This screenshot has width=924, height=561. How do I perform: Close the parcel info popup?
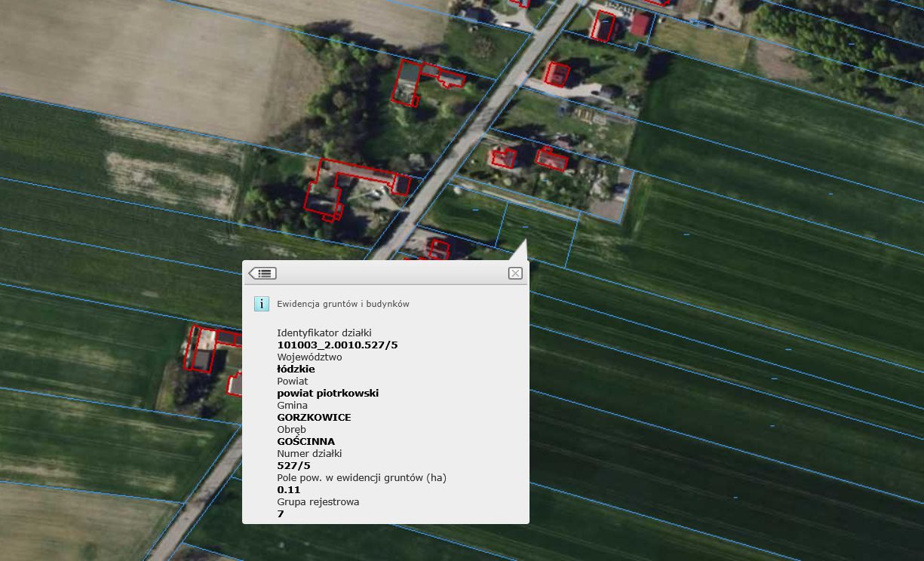[x=515, y=273]
